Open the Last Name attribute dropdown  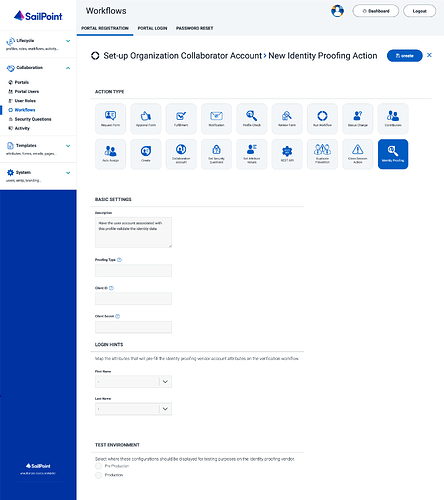tap(133, 409)
